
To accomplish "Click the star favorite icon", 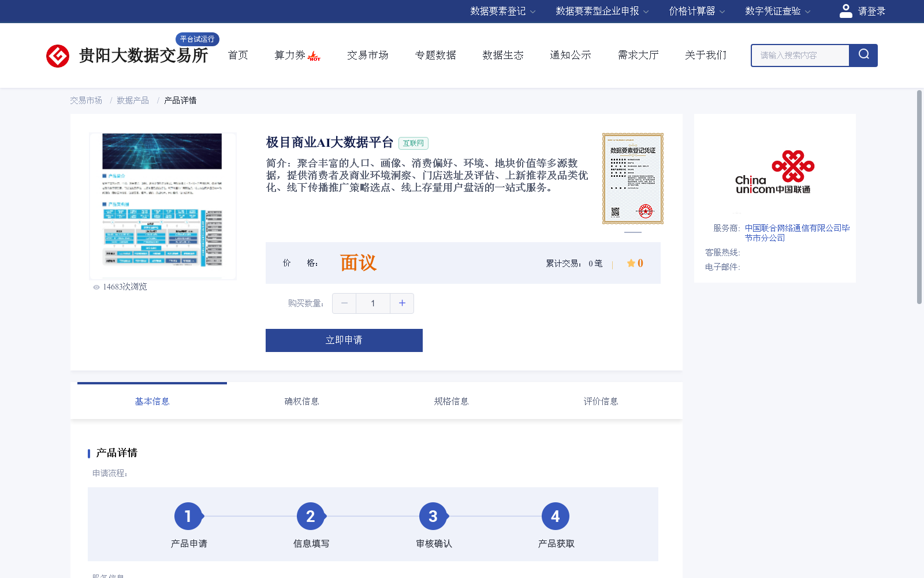I will [x=631, y=263].
